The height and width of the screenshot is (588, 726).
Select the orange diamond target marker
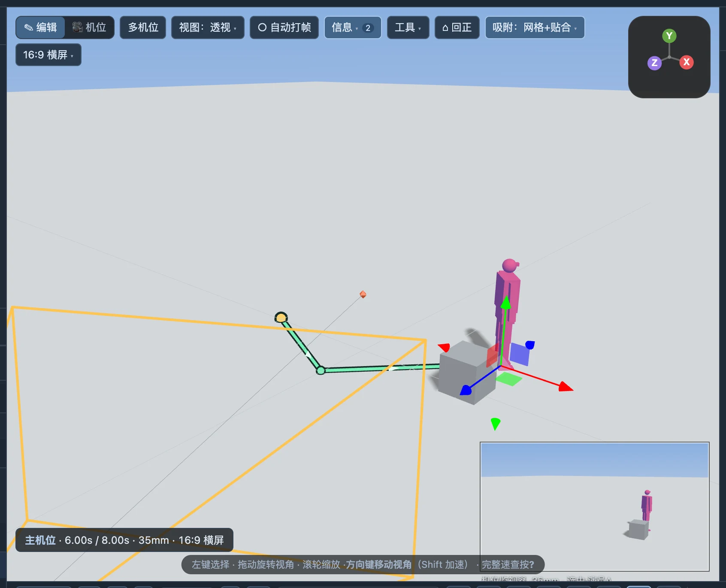tap(363, 294)
